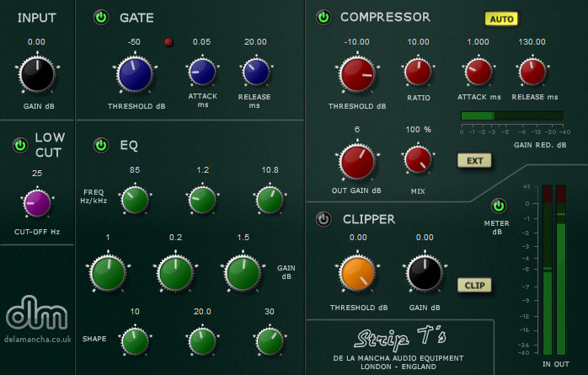Image resolution: width=588 pixels, height=375 pixels.
Task: Click the purple Low Cut Cut-Off Hz knob
Action: click(x=37, y=203)
